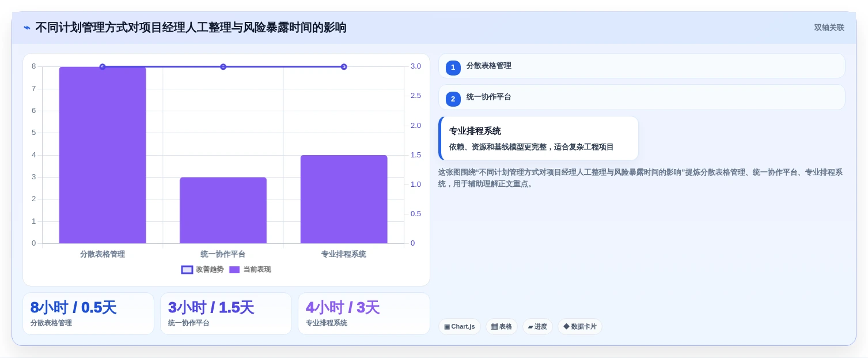Screen dimensions: 868x358
Task: Click the 3小时 / 1.5天 data card
Action: pos(226,314)
